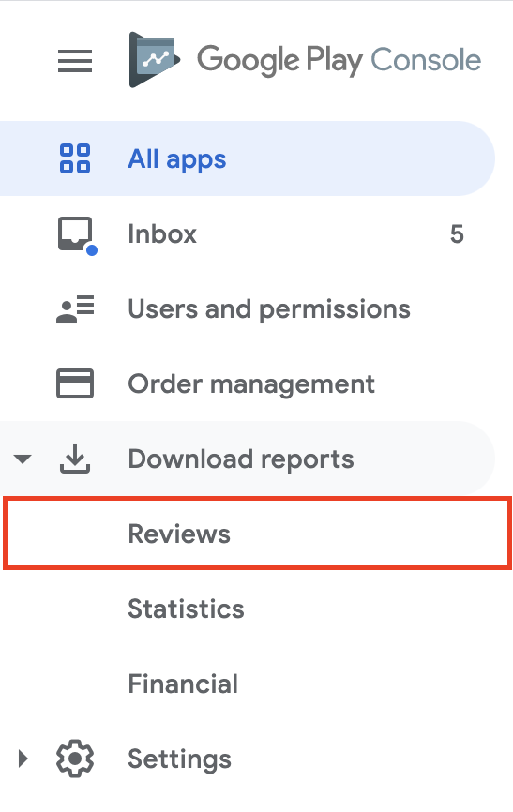Expand the Settings section arrow

pos(23,759)
